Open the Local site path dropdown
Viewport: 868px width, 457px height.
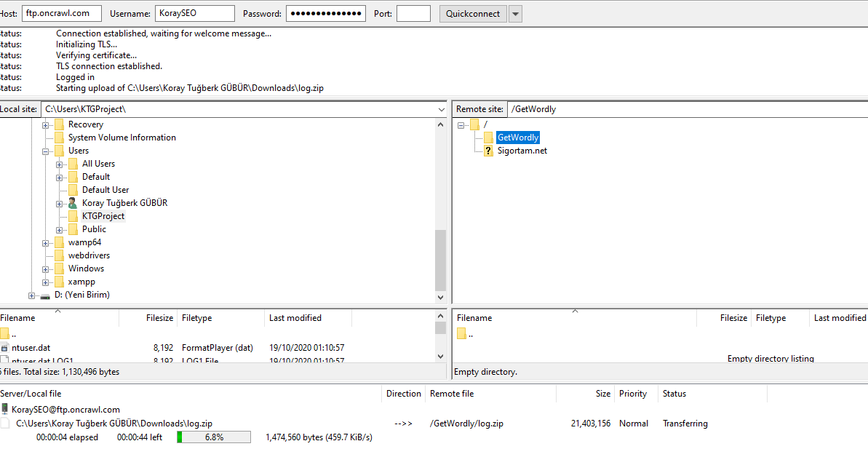(441, 110)
